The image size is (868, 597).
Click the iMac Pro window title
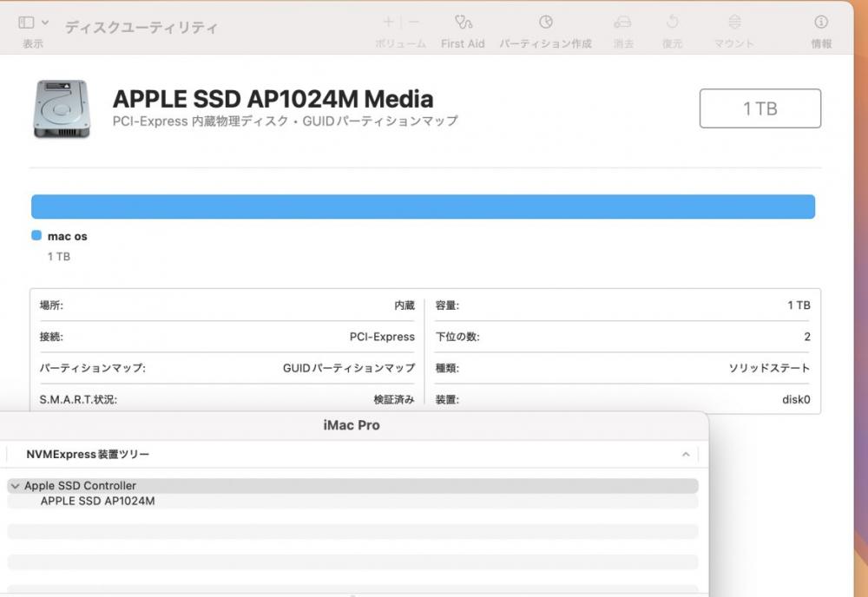click(352, 425)
